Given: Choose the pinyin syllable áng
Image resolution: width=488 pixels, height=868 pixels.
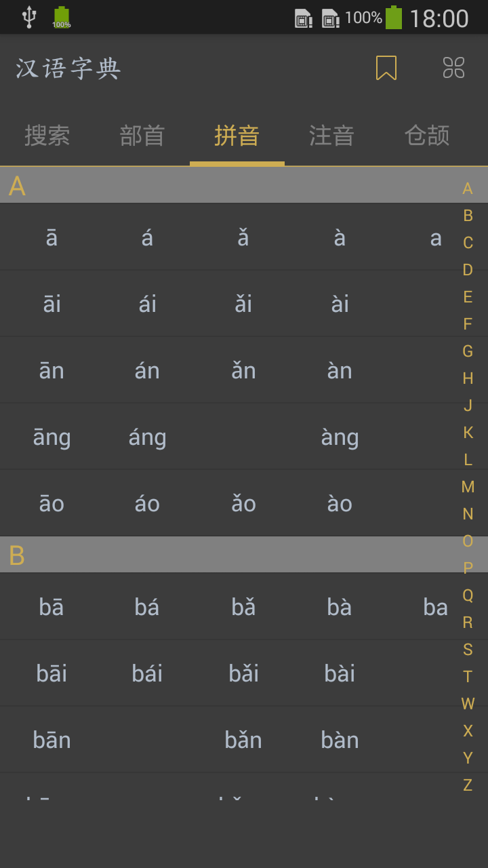Looking at the screenshot, I should 147,437.
